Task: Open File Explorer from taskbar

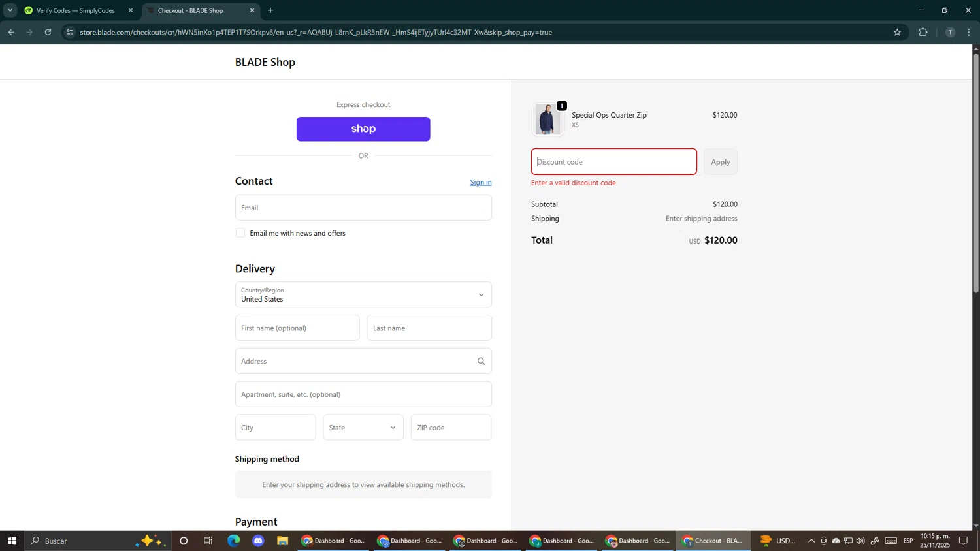Action: [282, 541]
